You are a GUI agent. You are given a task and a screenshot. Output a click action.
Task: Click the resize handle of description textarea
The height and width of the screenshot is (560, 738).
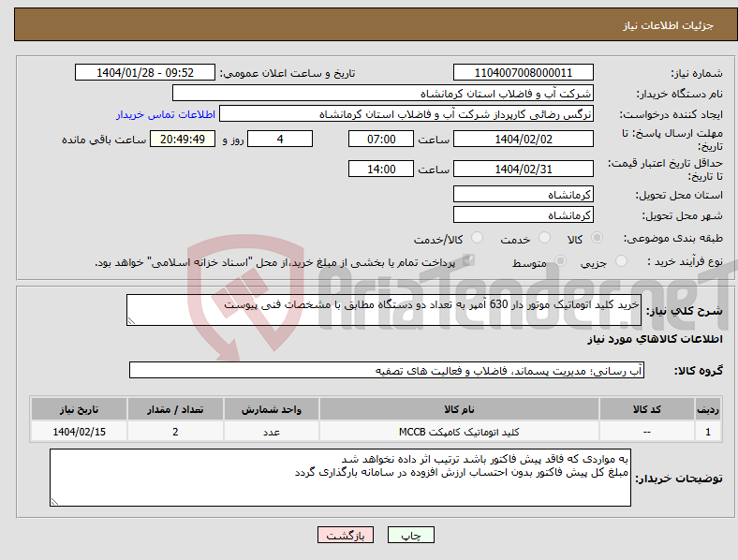131,321
